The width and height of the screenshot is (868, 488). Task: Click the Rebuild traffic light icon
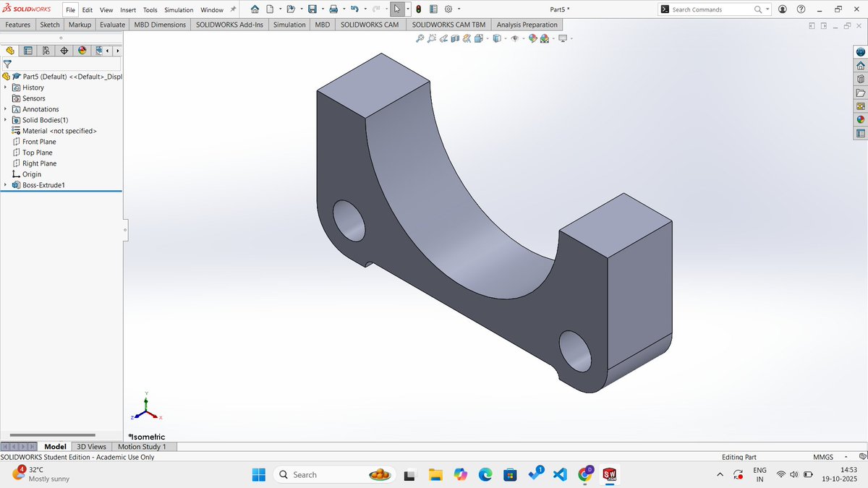(x=419, y=9)
